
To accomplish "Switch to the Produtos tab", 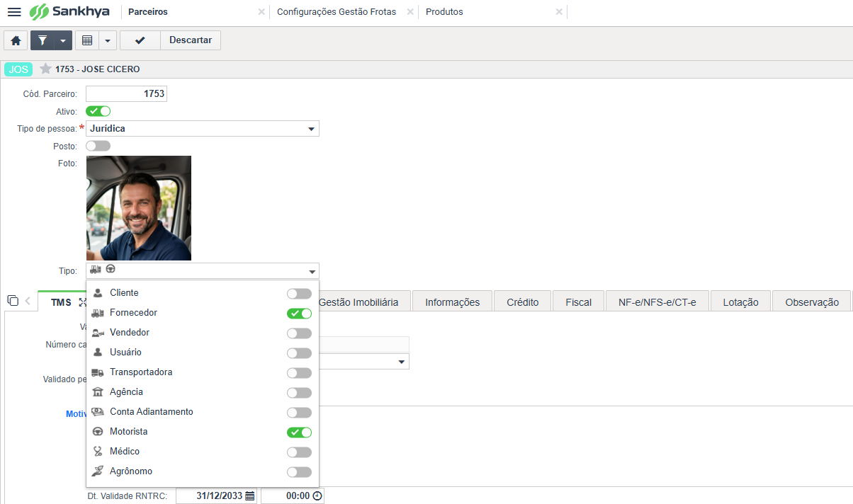I will tap(444, 12).
